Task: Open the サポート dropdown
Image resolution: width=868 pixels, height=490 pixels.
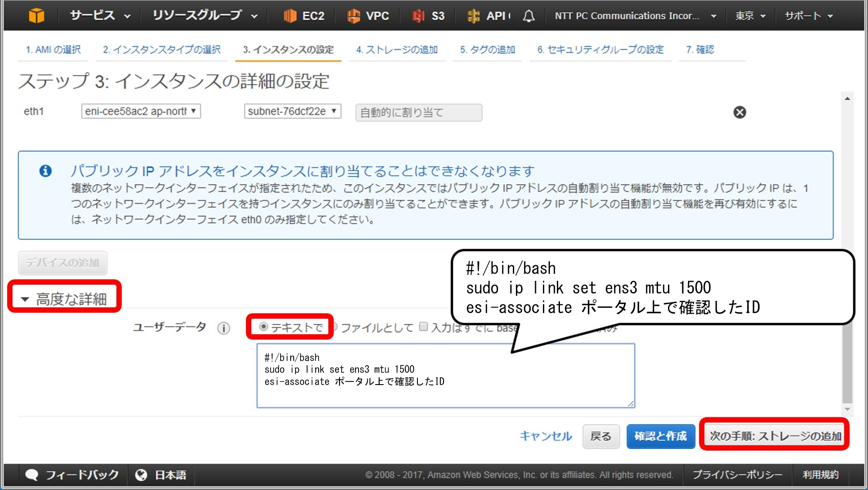Action: pos(809,16)
